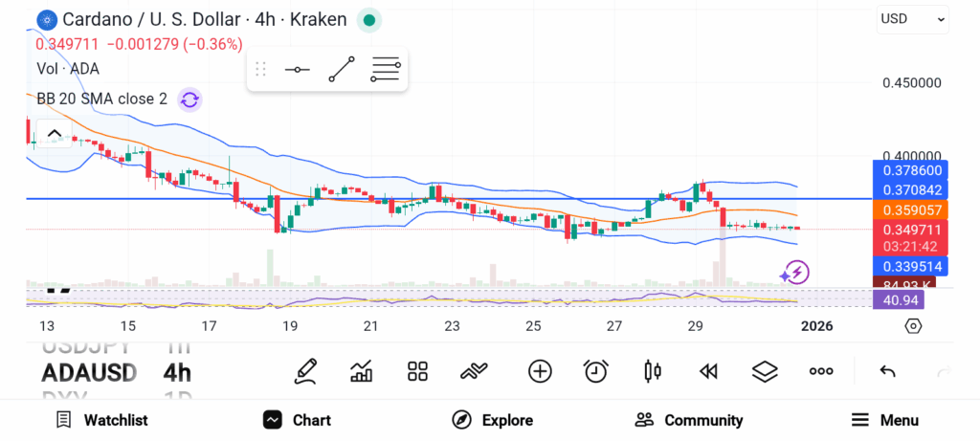Open the USD currency dropdown

point(913,18)
